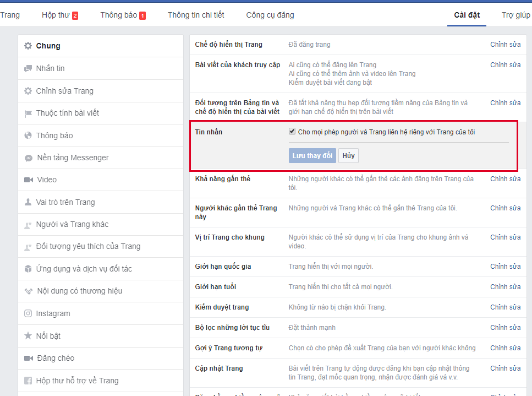Click the Tin nhắn setting label
This screenshot has height=396, width=532.
click(x=209, y=132)
